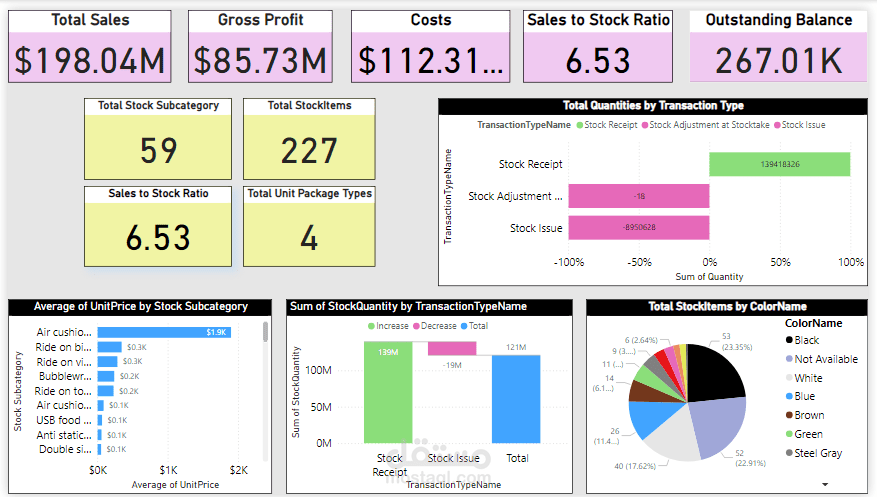Image resolution: width=877 pixels, height=497 pixels.
Task: Click Sum of StockQuantity by TransactionTypeName title
Action: [x=408, y=306]
